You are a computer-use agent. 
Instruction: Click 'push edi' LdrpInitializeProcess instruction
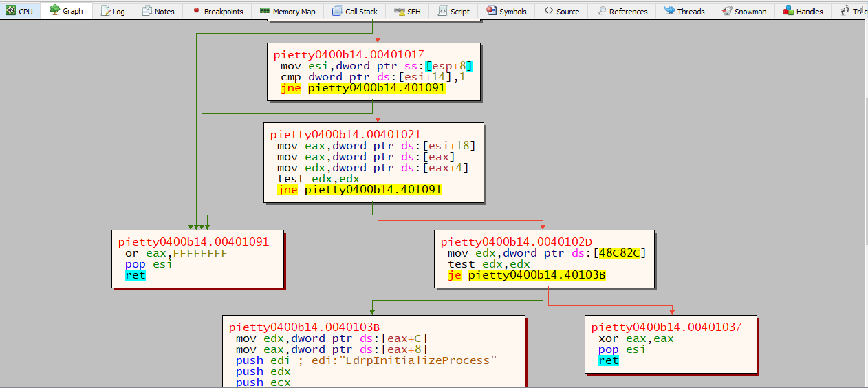[x=366, y=360]
